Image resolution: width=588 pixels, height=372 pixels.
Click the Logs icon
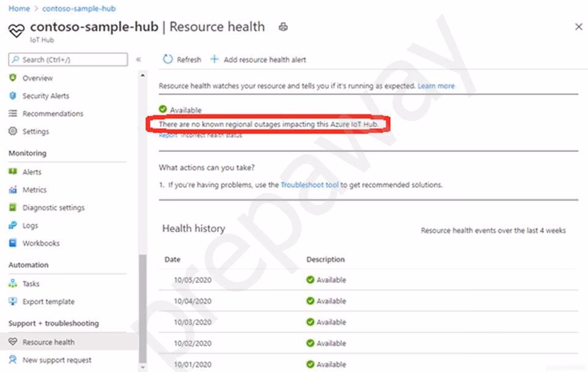(x=13, y=225)
